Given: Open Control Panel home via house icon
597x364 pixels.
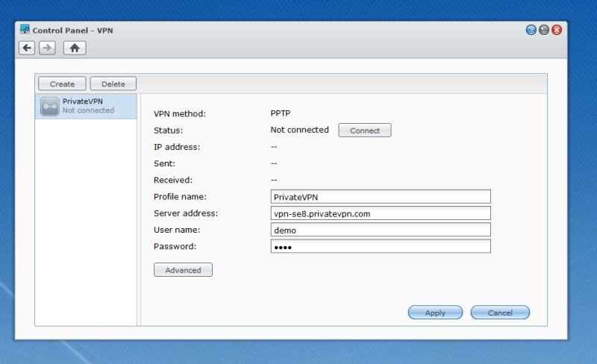Looking at the screenshot, I should tap(75, 48).
